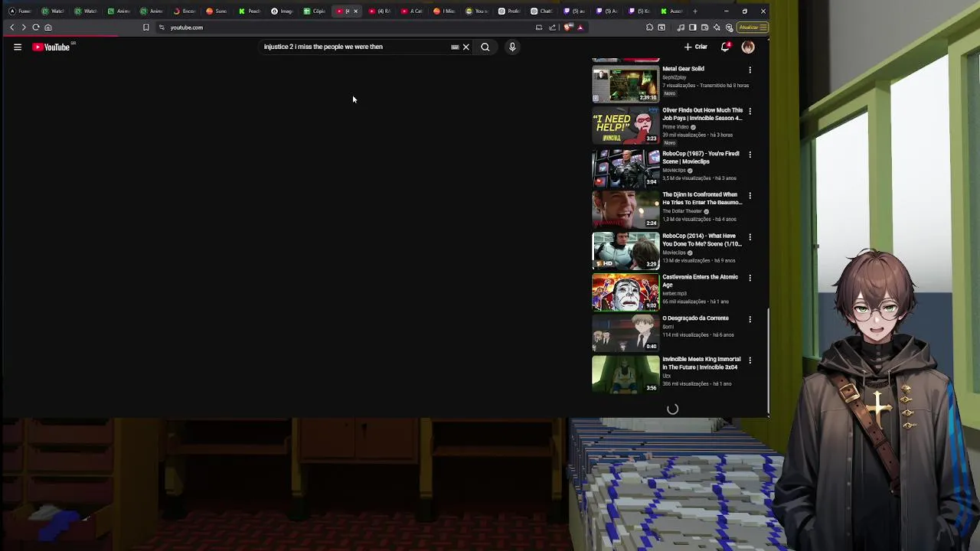The image size is (980, 551).
Task: Open kerber.mp3 channel link
Action: point(675,293)
